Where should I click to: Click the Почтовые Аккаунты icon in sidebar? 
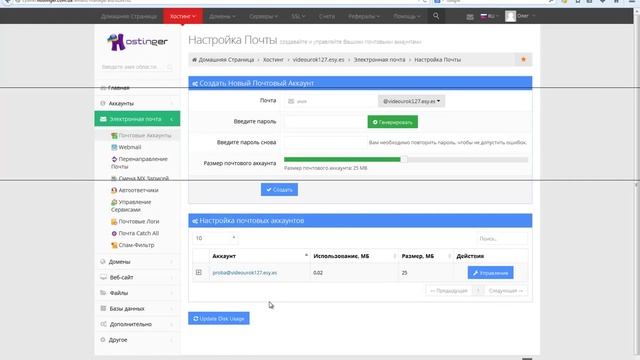[x=114, y=135]
